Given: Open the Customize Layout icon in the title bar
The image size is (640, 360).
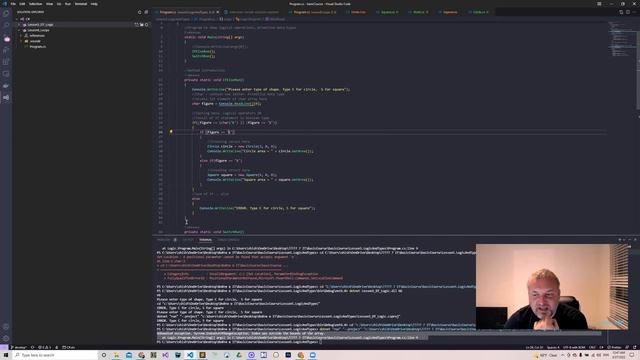Looking at the screenshot, I should 599,4.
